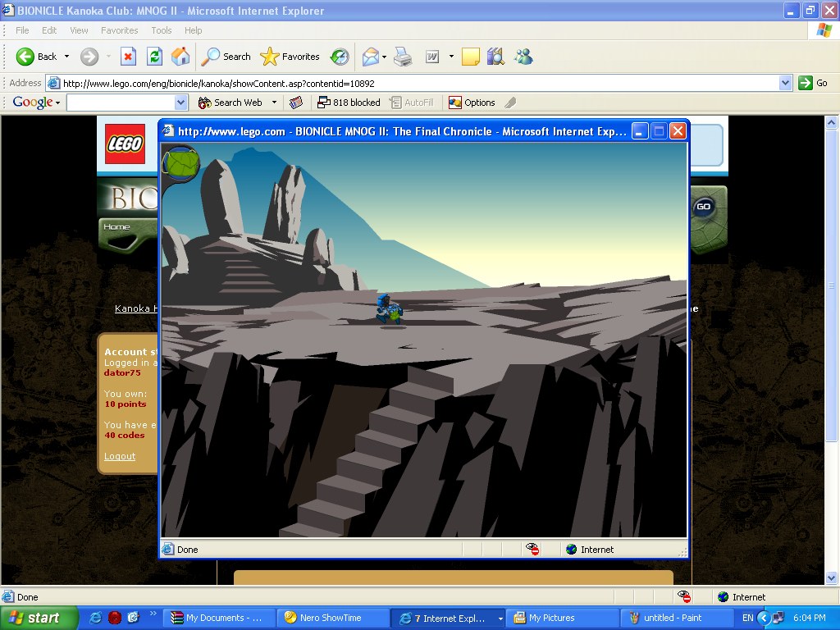This screenshot has height=630, width=840.
Task: Expand the quick launch chevron
Action: coord(153,614)
